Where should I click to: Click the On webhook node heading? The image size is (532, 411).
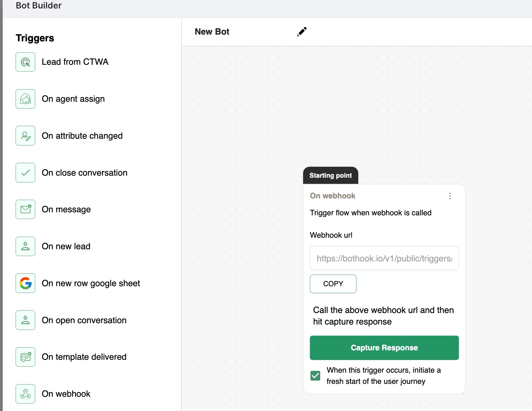point(332,196)
